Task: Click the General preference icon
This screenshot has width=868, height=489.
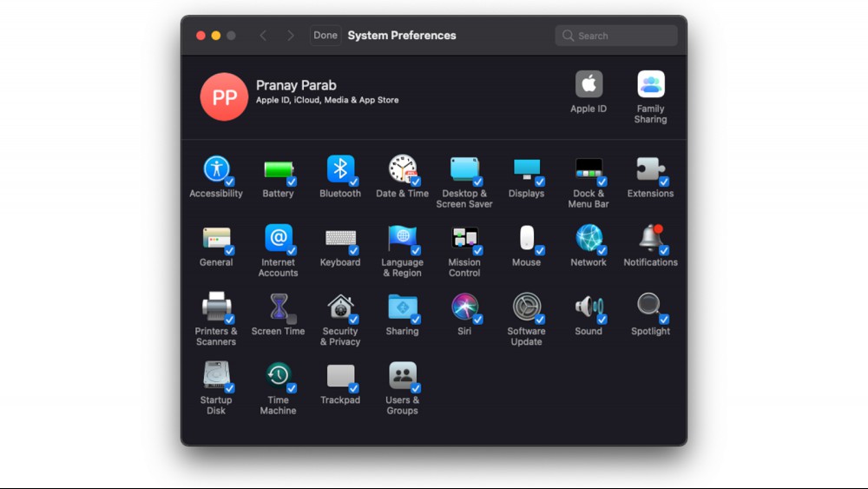Action: (216, 238)
